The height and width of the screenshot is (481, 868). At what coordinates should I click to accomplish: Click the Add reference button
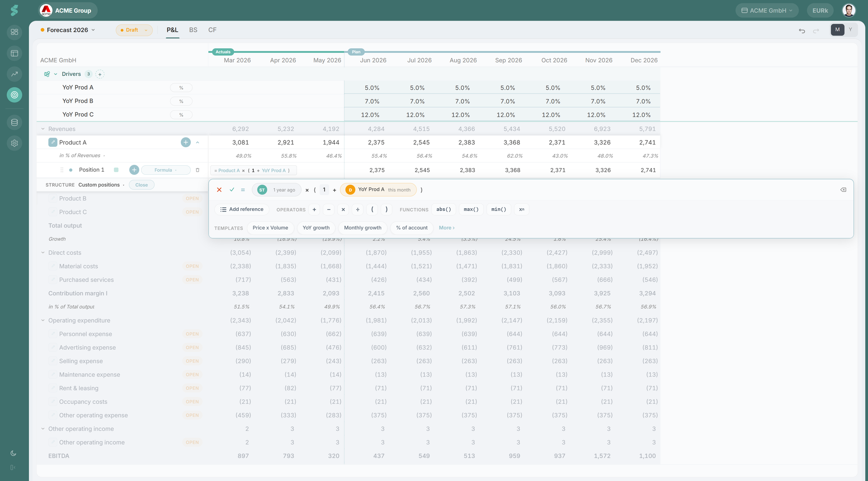pyautogui.click(x=242, y=210)
